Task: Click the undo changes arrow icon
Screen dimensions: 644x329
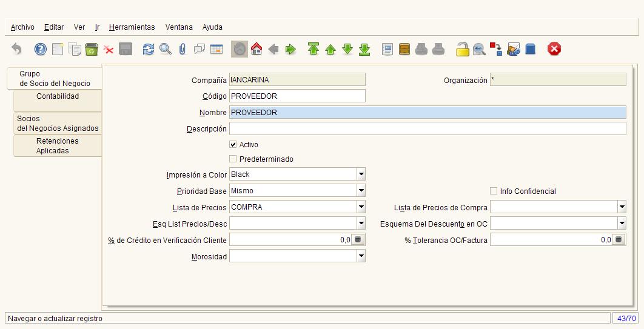Action: coord(16,49)
